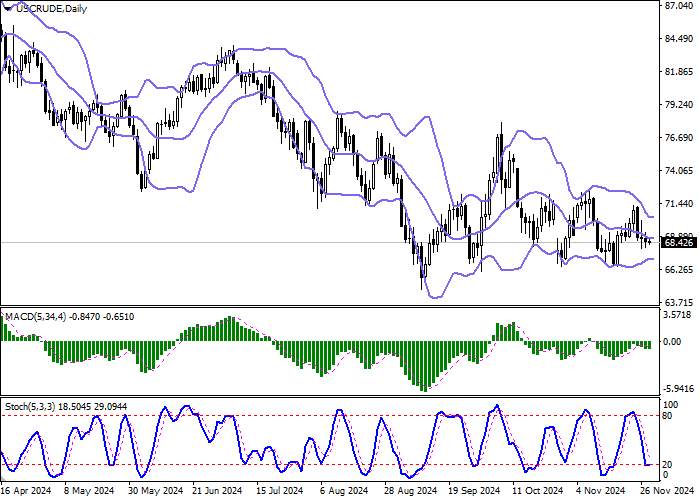
Task: Click MACD scale value 3.5718
Action: point(679,315)
